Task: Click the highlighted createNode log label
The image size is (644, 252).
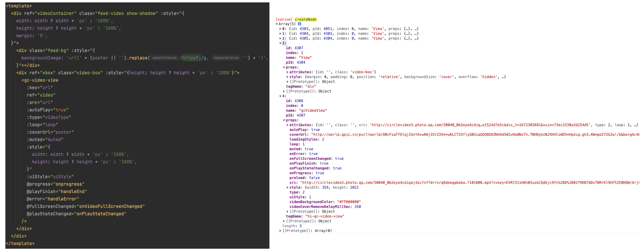Action: [x=306, y=19]
